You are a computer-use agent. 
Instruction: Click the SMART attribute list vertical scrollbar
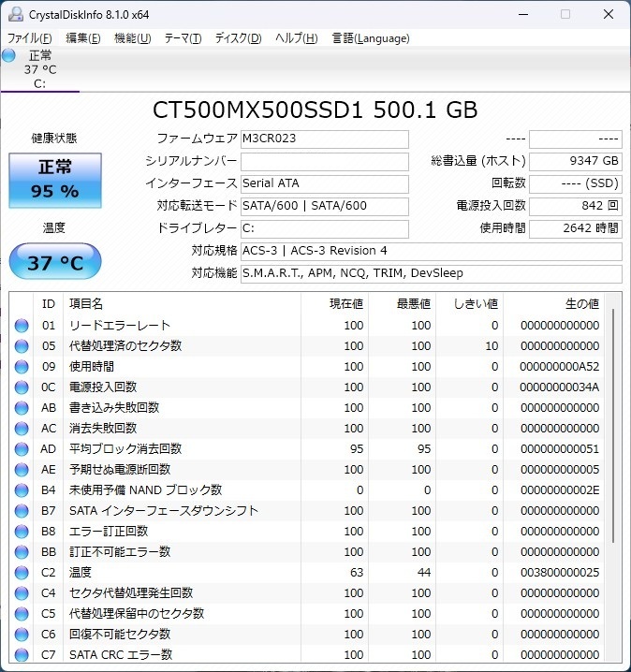(x=613, y=425)
